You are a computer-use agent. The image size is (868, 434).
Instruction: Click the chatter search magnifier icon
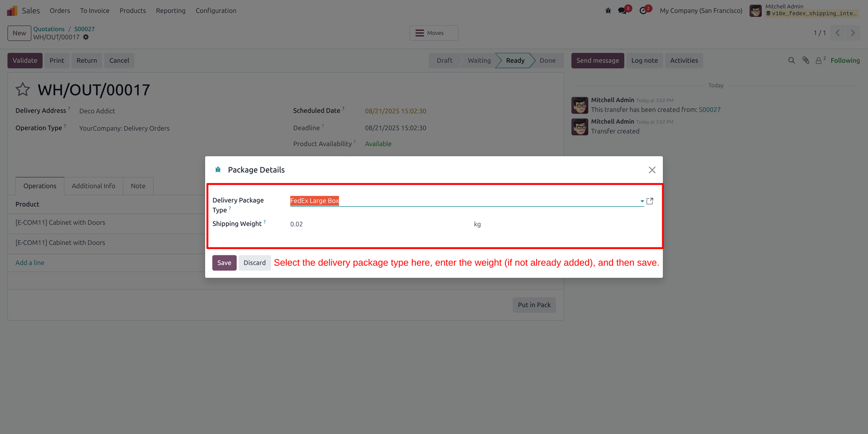(x=791, y=61)
